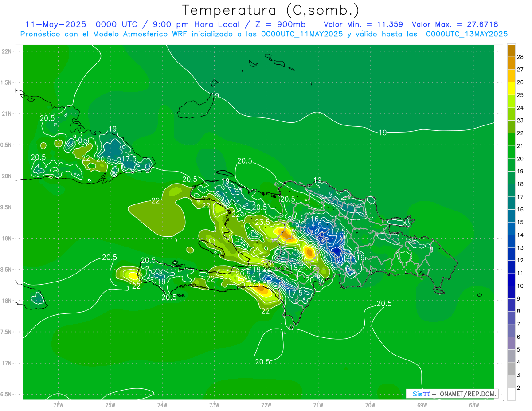Click the '73W' longitude axis label
The image size is (532, 411).
214,405
